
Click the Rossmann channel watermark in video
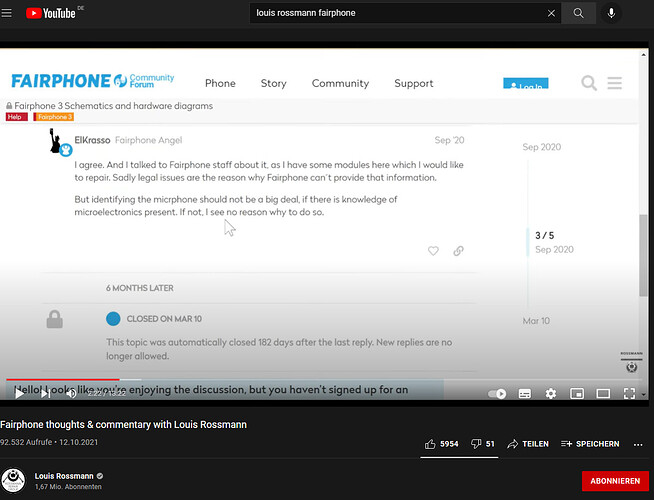(631, 362)
